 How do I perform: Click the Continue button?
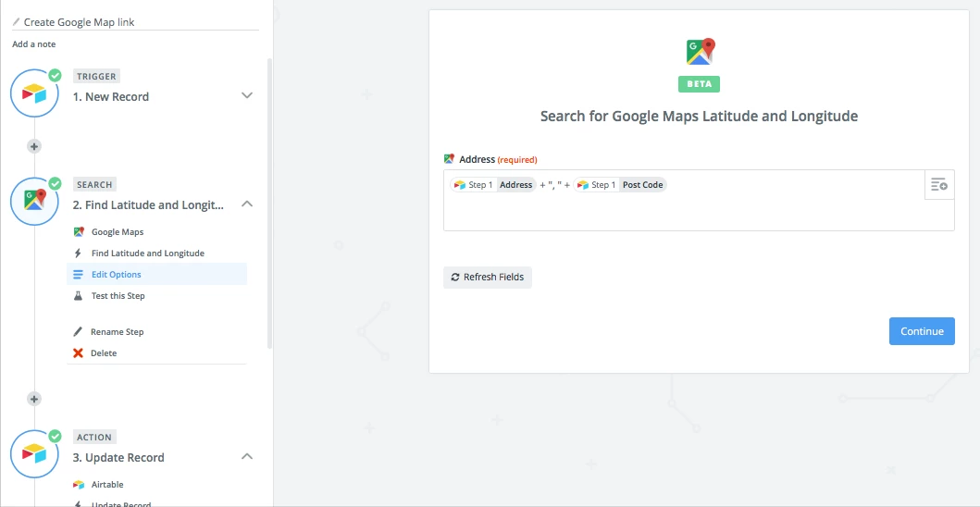(x=922, y=331)
